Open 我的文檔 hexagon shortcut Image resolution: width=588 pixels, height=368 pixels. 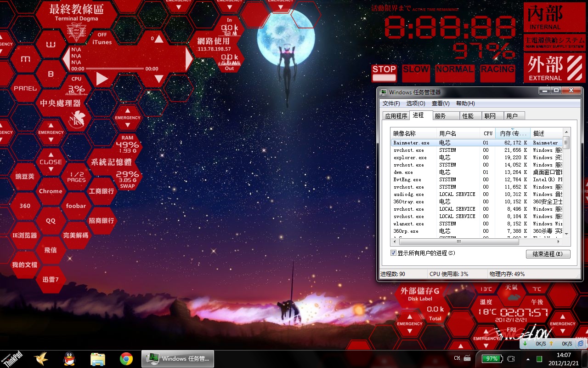(x=25, y=265)
